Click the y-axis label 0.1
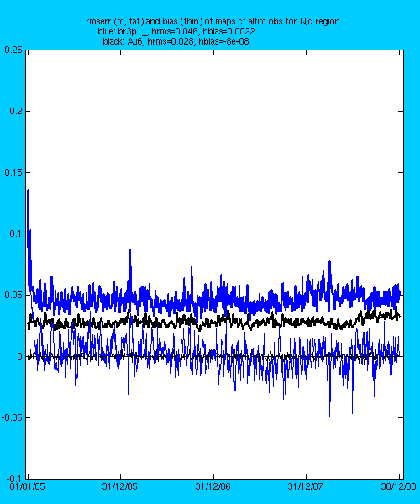 click(15, 234)
